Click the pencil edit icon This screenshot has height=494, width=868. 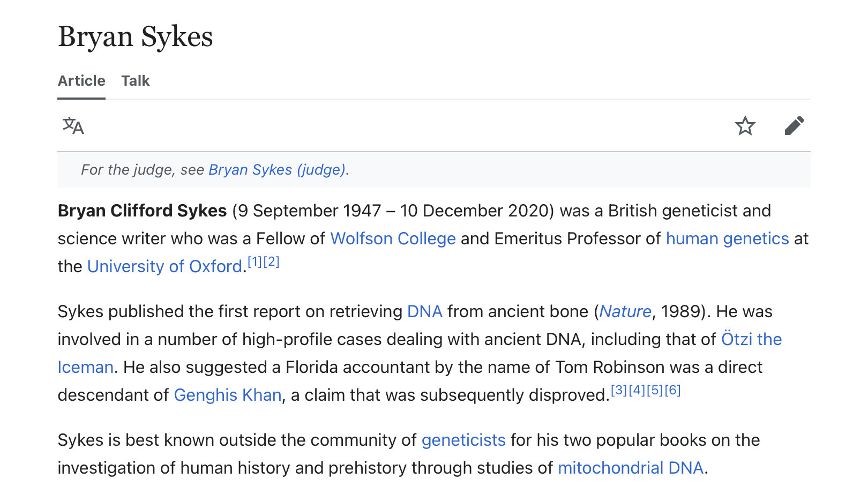[x=794, y=126]
